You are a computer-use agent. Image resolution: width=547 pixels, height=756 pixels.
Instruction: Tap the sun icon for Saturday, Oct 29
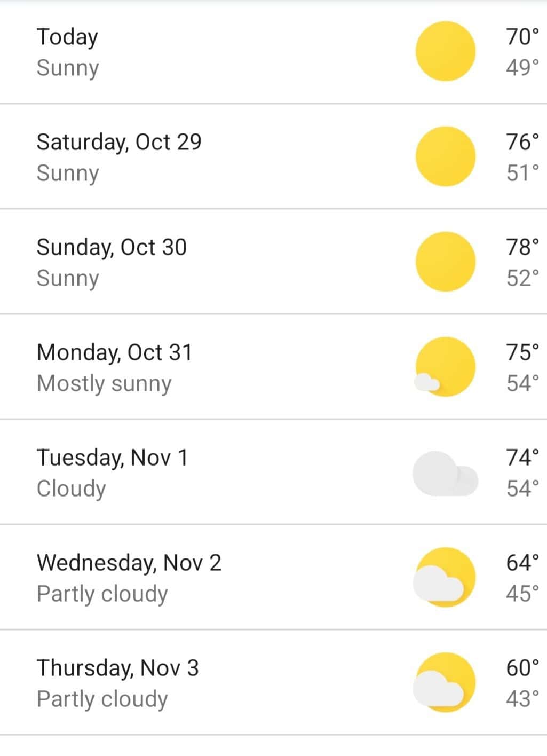tap(445, 156)
